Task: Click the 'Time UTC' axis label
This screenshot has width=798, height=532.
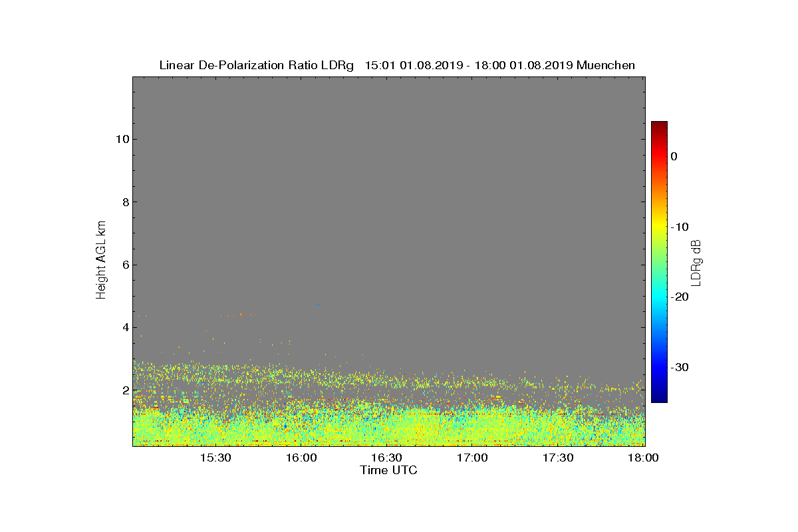Action: (x=389, y=470)
